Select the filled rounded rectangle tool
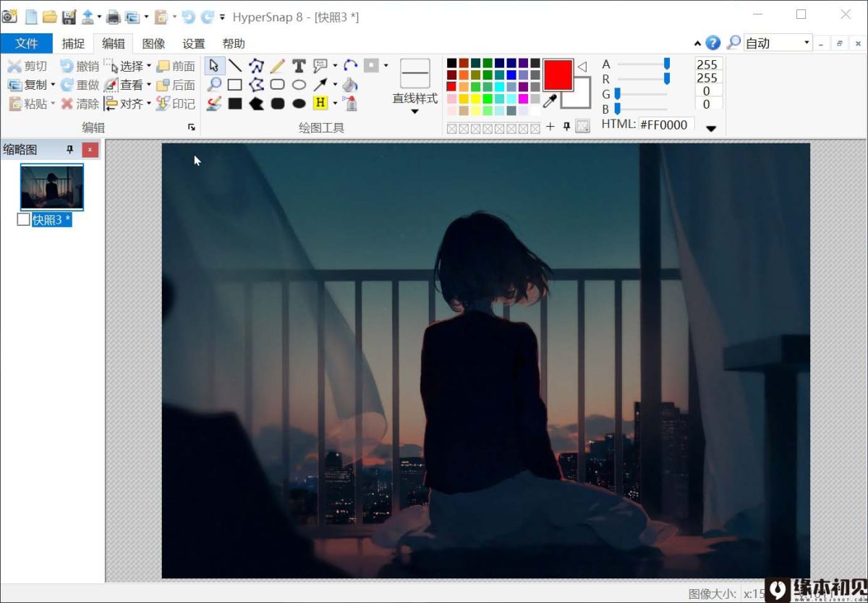The width and height of the screenshot is (868, 603). point(277,104)
